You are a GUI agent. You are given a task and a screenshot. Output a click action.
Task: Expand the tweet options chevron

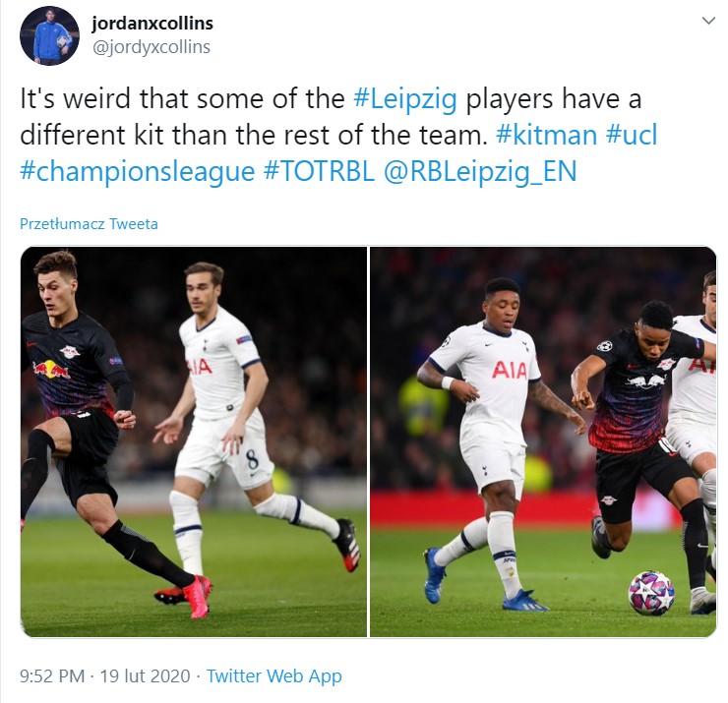click(708, 21)
